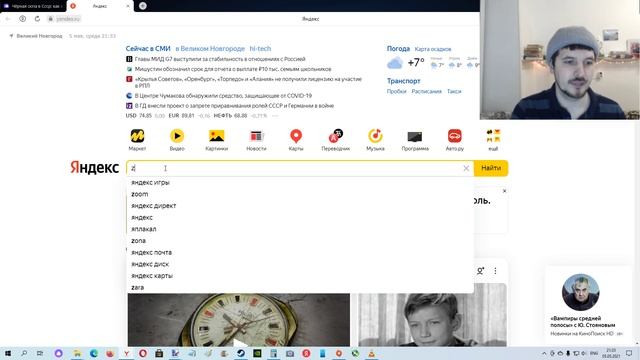
Task: Open the three-dot menu above the feed
Action: point(495,271)
